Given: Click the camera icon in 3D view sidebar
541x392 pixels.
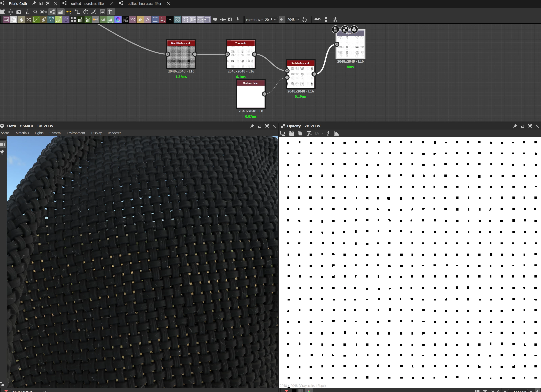Looking at the screenshot, I should click(x=3, y=145).
